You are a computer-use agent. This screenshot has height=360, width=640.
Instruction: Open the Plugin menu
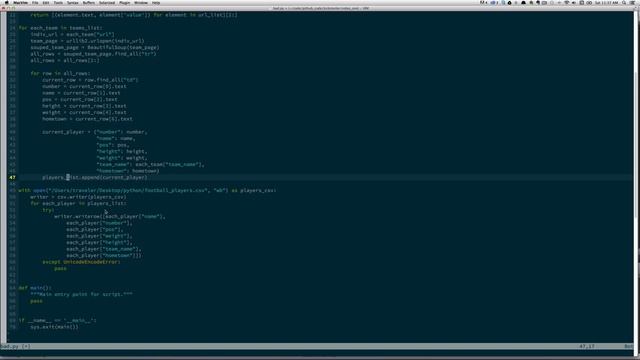(x=124, y=2)
